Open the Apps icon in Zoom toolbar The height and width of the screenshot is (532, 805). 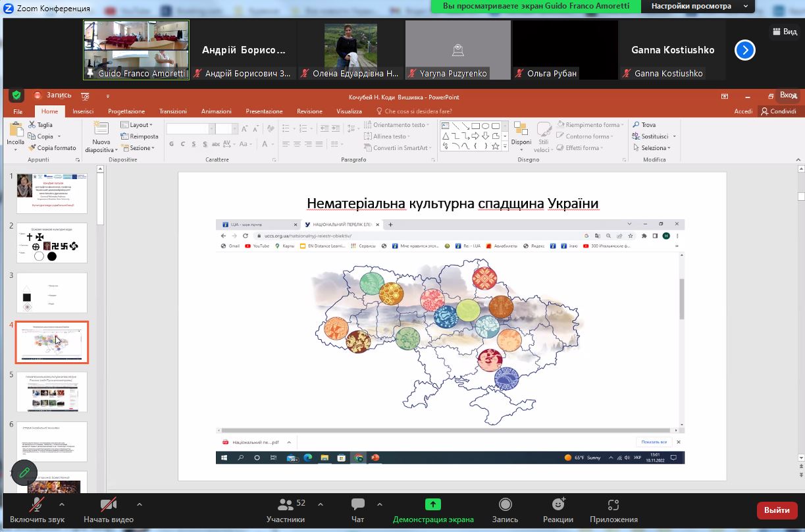click(613, 505)
